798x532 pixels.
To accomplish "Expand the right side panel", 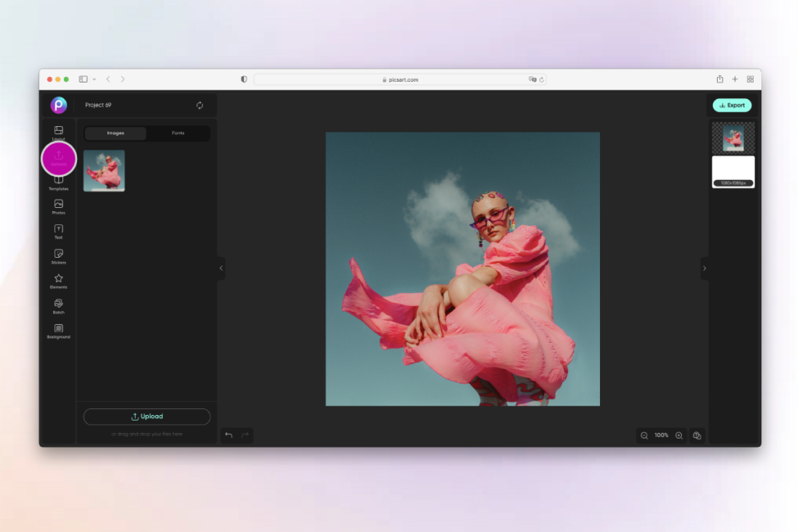I will coord(704,268).
